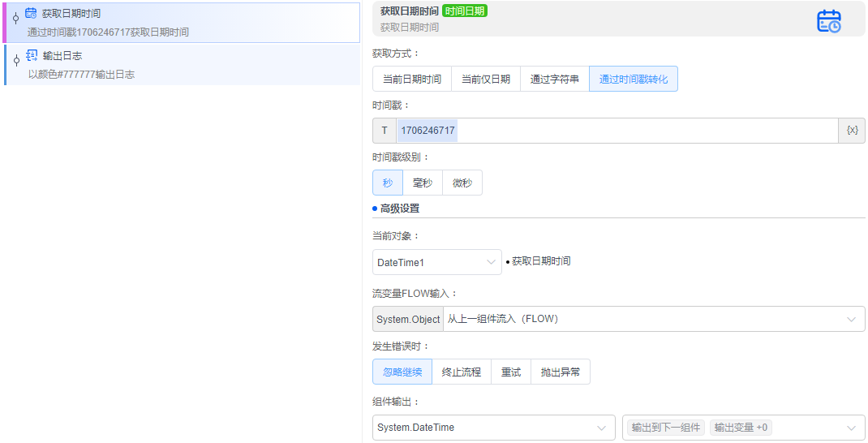This screenshot has width=868, height=443.
Task: Select the 输出日志 step in flow list
Action: click(182, 65)
